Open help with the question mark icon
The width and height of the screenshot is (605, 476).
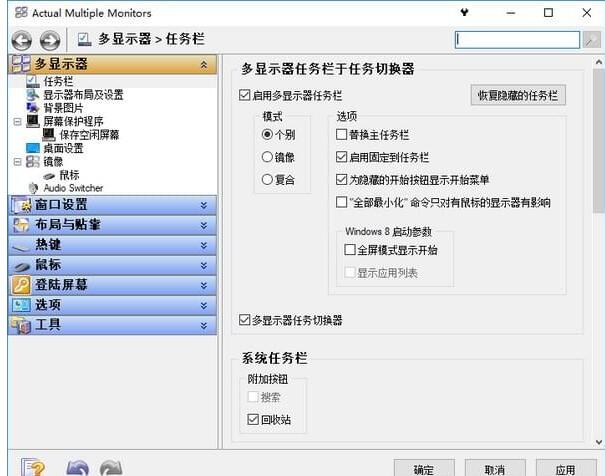pyautogui.click(x=33, y=467)
